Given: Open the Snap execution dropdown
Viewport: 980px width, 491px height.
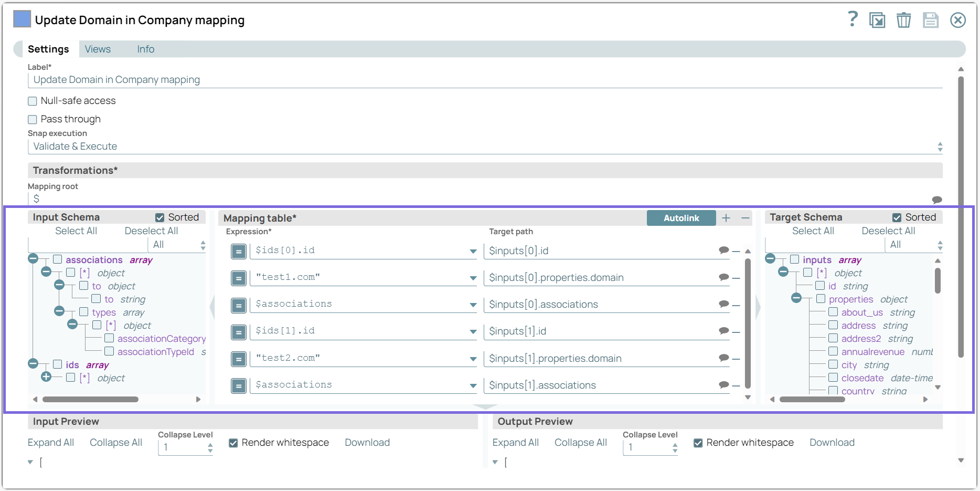Looking at the screenshot, I should pyautogui.click(x=485, y=147).
